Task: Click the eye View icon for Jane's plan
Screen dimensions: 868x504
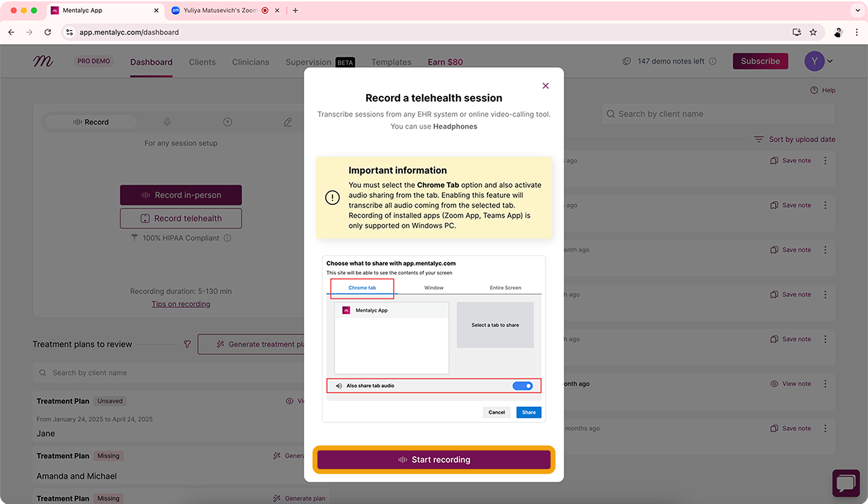Action: coord(290,401)
